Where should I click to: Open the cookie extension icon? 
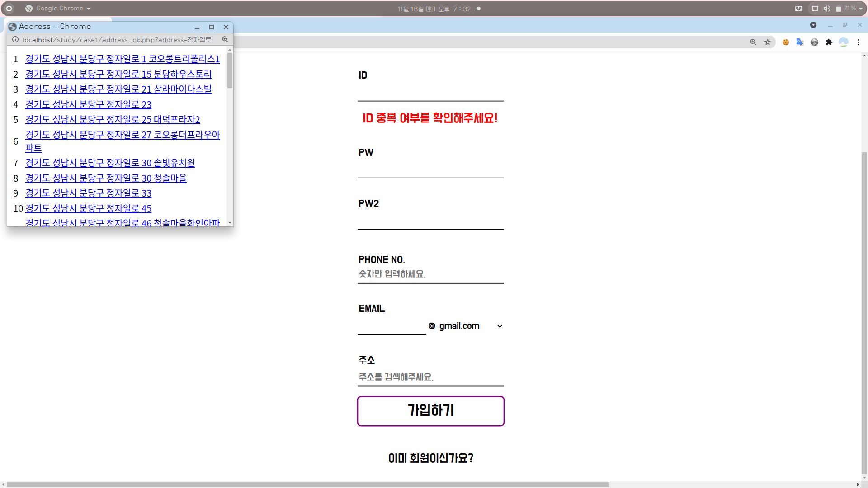[786, 42]
